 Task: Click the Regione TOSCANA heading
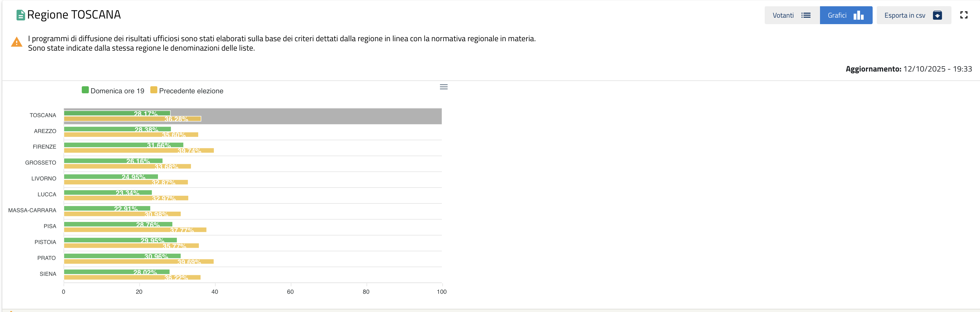click(74, 15)
